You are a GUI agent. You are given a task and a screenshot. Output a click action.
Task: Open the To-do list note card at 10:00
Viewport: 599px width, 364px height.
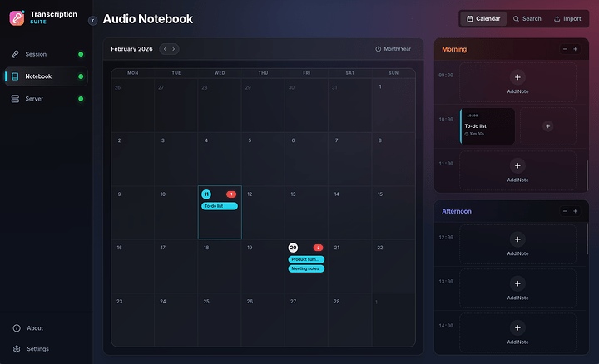[x=488, y=126]
